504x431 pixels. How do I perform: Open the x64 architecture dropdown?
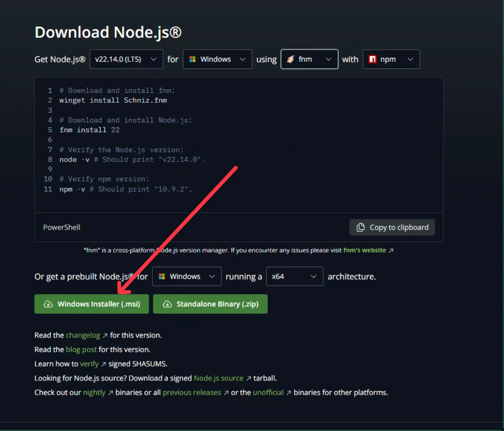[294, 276]
